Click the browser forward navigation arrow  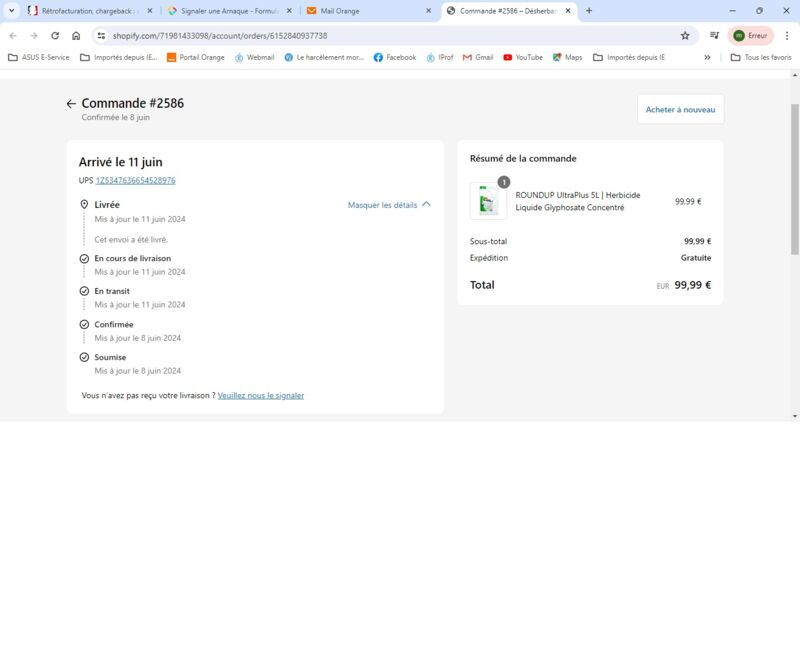pos(34,36)
